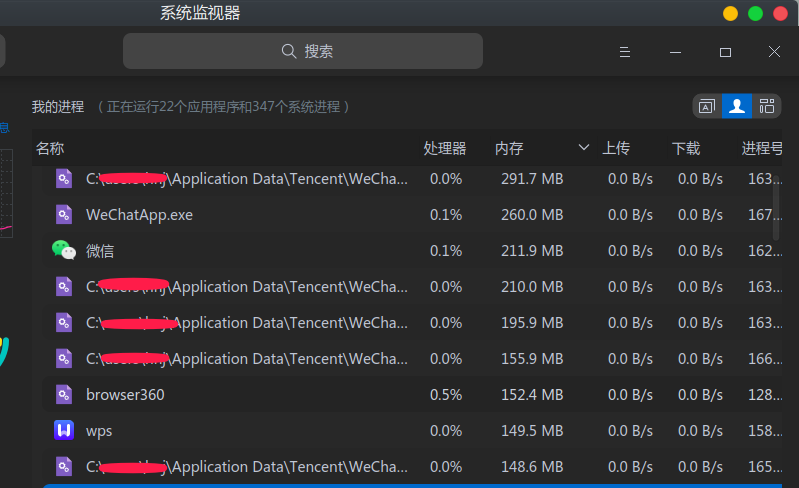Open the hamburger menu icon
The image size is (799, 488).
[625, 52]
